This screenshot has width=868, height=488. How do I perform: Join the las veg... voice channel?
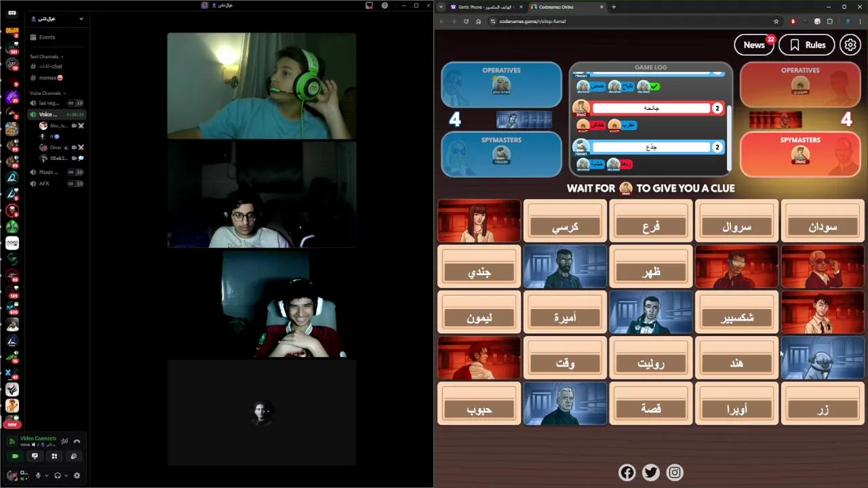[57, 103]
